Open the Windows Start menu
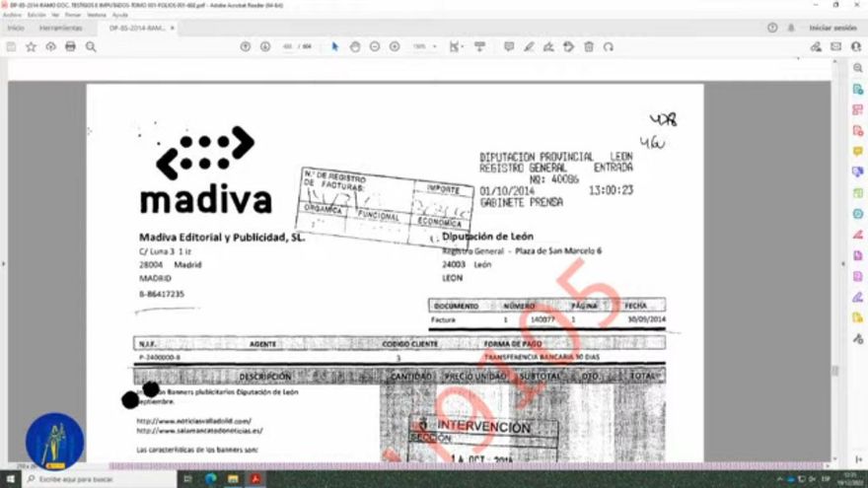 coord(11,478)
